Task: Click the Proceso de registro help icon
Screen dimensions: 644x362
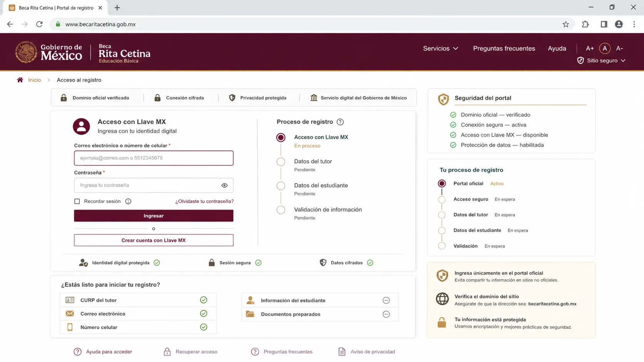Action: point(340,122)
